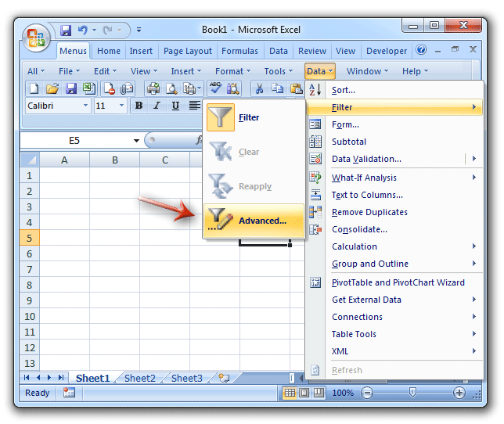Expand the Window menu dropdown
The width and height of the screenshot is (504, 424).
tap(367, 71)
